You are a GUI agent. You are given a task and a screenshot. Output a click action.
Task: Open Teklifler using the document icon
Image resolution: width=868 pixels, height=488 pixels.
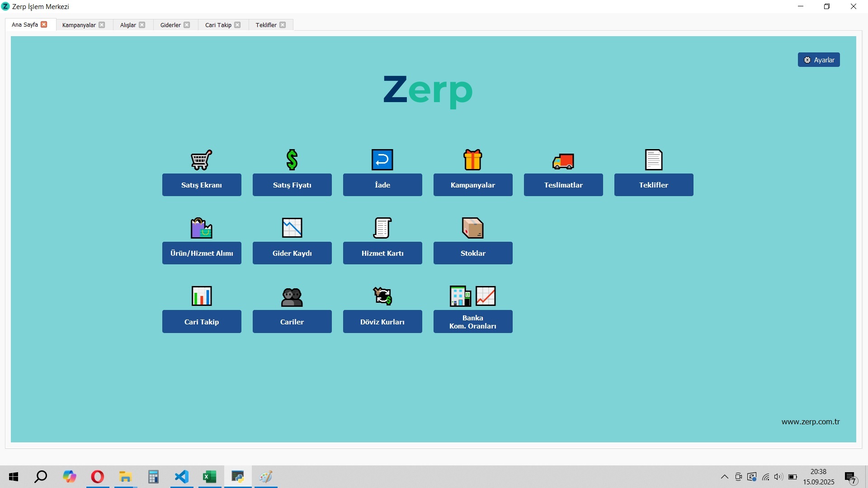point(653,159)
